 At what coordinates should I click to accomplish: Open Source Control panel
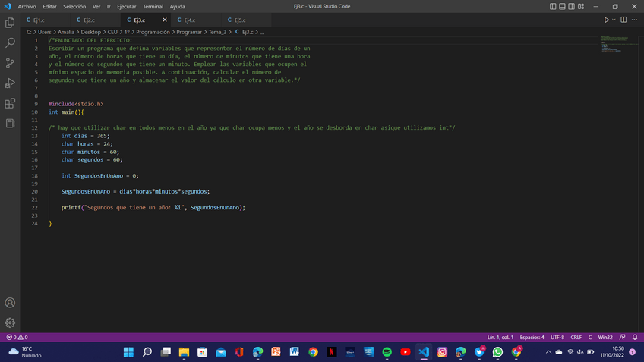(10, 63)
